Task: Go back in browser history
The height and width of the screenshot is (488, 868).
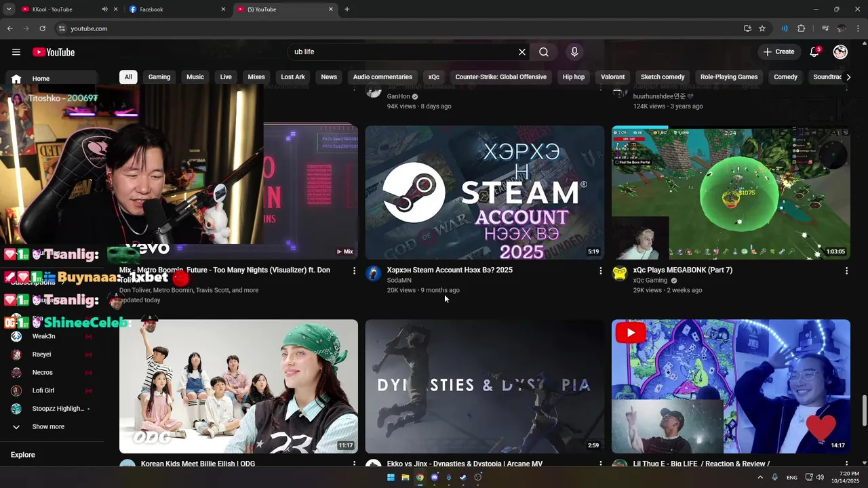Action: pyautogui.click(x=9, y=28)
